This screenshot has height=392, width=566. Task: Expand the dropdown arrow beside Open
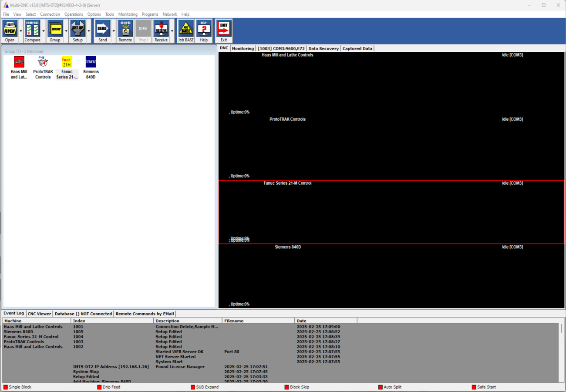pyautogui.click(x=21, y=31)
